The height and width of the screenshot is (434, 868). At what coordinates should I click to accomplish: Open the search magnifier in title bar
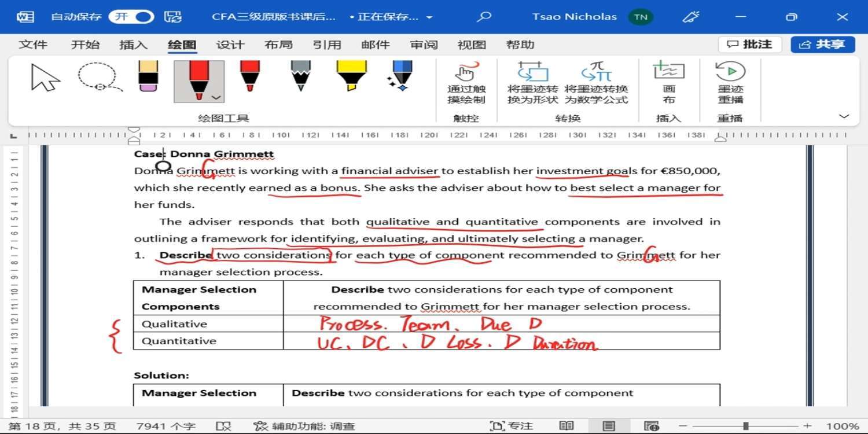coord(484,17)
